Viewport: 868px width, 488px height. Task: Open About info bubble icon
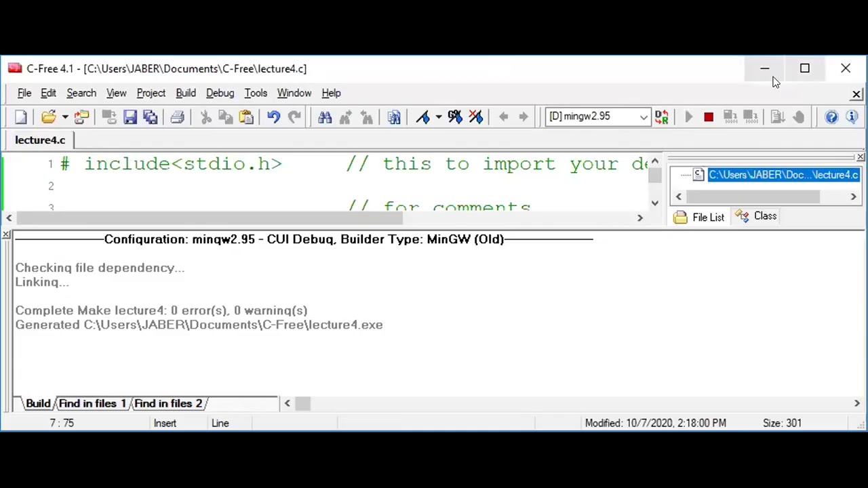click(852, 117)
